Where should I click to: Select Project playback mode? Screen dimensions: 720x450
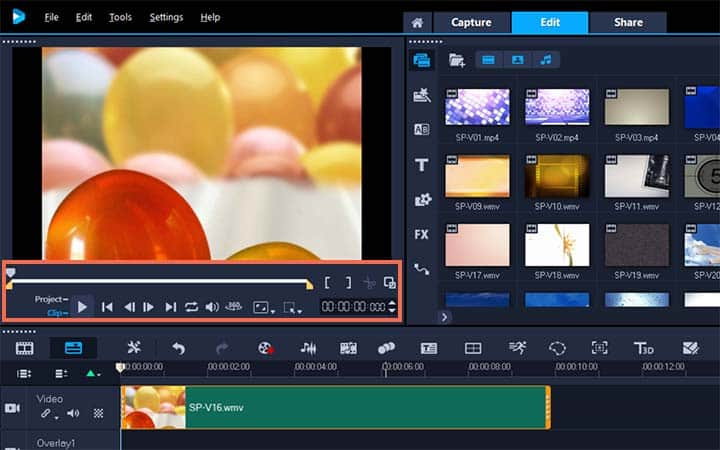tap(50, 299)
